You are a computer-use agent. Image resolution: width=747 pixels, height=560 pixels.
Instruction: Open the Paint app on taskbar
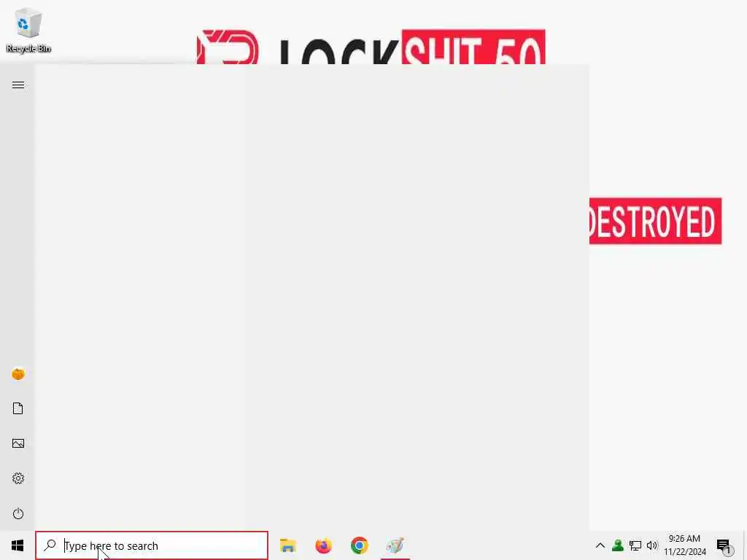coord(395,545)
